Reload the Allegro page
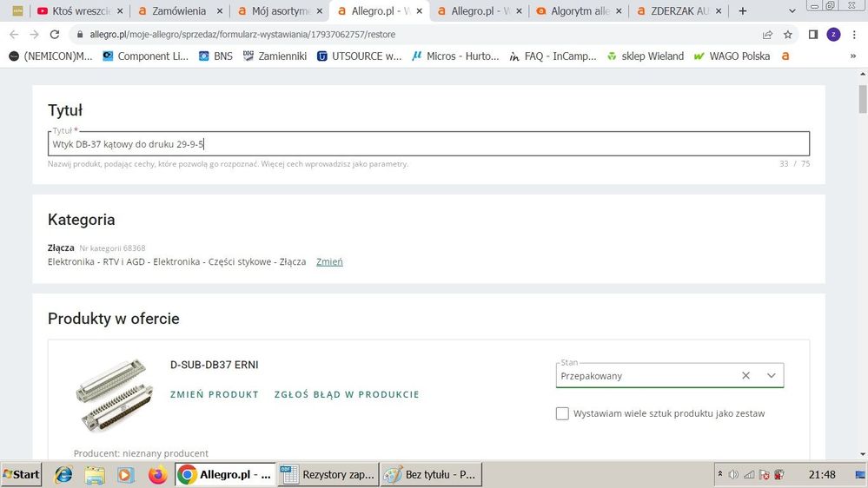This screenshot has height=488, width=868. pyautogui.click(x=55, y=35)
